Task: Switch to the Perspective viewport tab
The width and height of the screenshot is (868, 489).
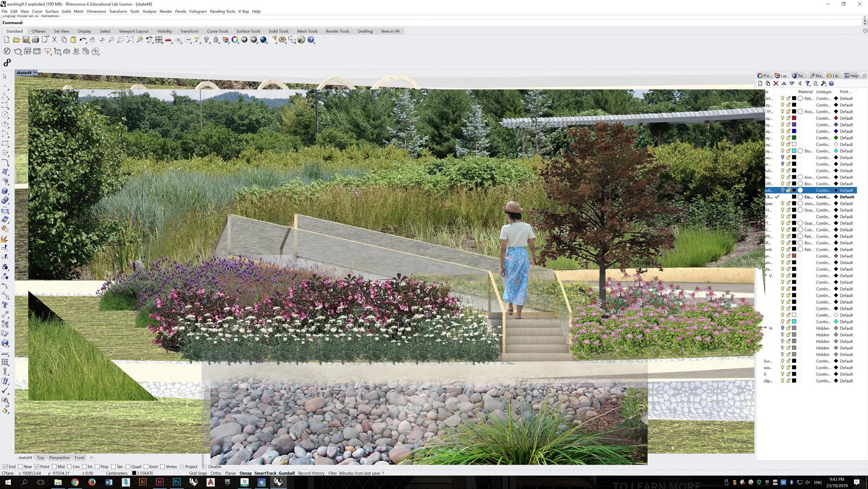Action: (x=59, y=458)
